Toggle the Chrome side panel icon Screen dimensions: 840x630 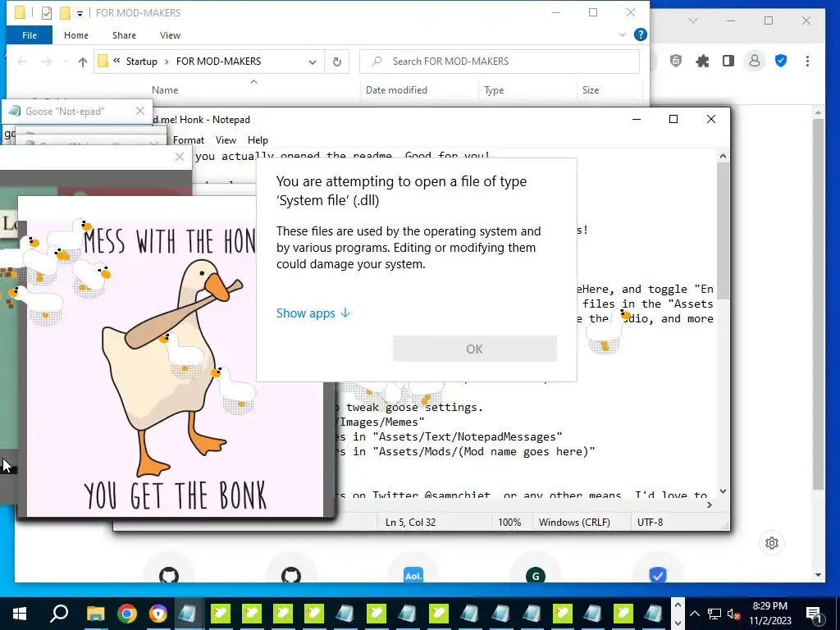(x=728, y=61)
